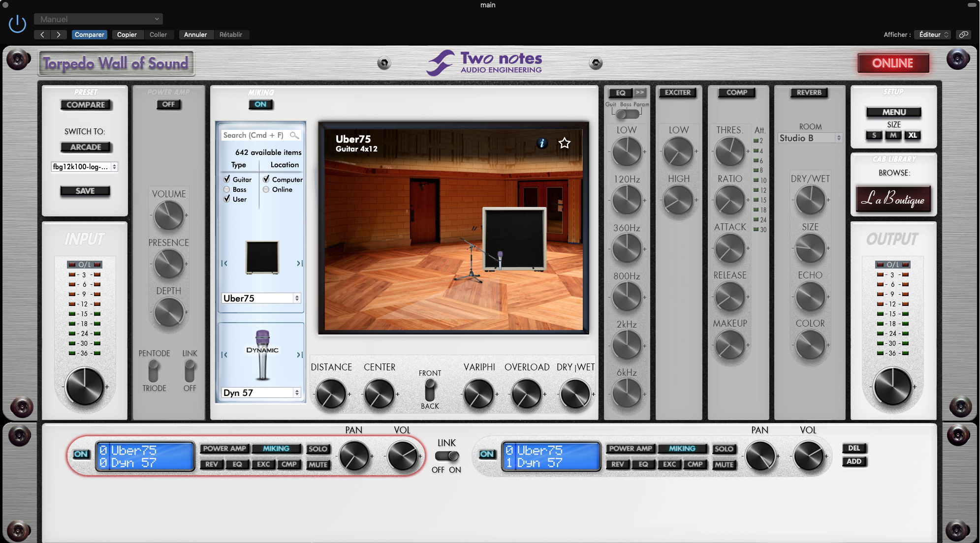The width and height of the screenshot is (980, 543).
Task: Click the cabinet in the room view
Action: 514,238
